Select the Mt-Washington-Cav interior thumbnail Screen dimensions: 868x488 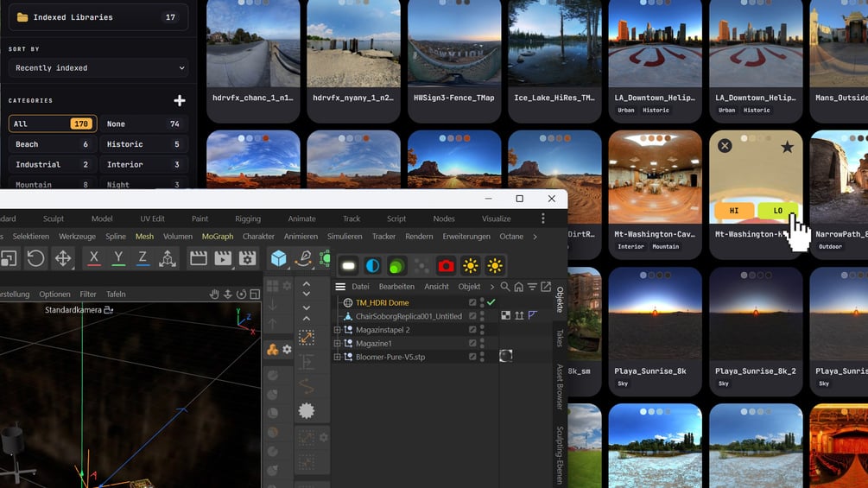(655, 177)
